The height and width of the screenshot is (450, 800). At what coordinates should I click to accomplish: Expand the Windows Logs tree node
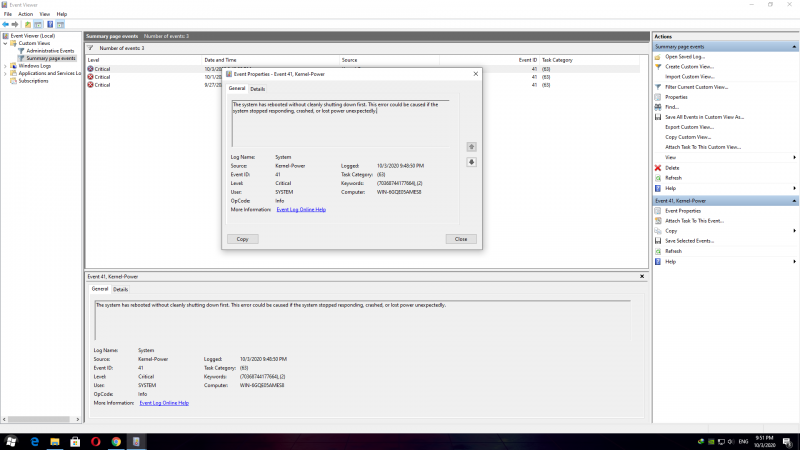click(5, 65)
